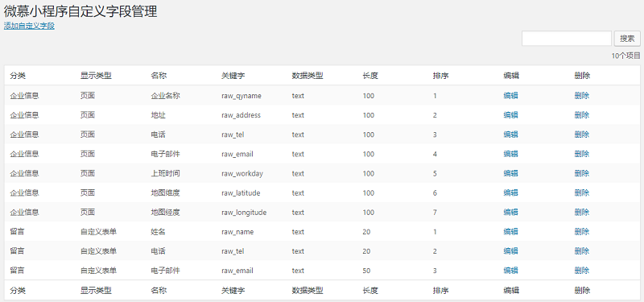The height and width of the screenshot is (302, 644).
Task: Delete the 留言 电话 field row
Action: pyautogui.click(x=581, y=251)
